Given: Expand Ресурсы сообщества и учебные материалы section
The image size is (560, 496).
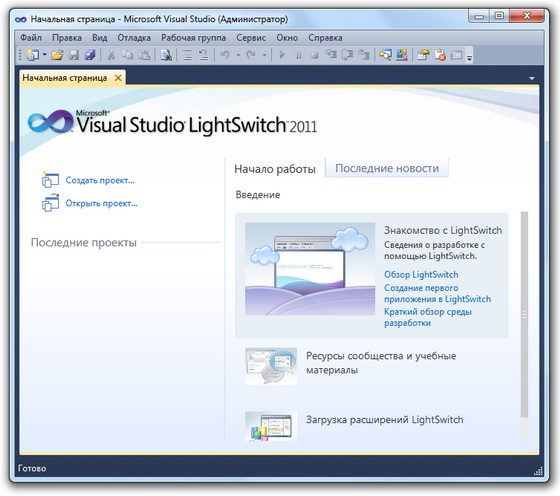Looking at the screenshot, I should point(381,363).
